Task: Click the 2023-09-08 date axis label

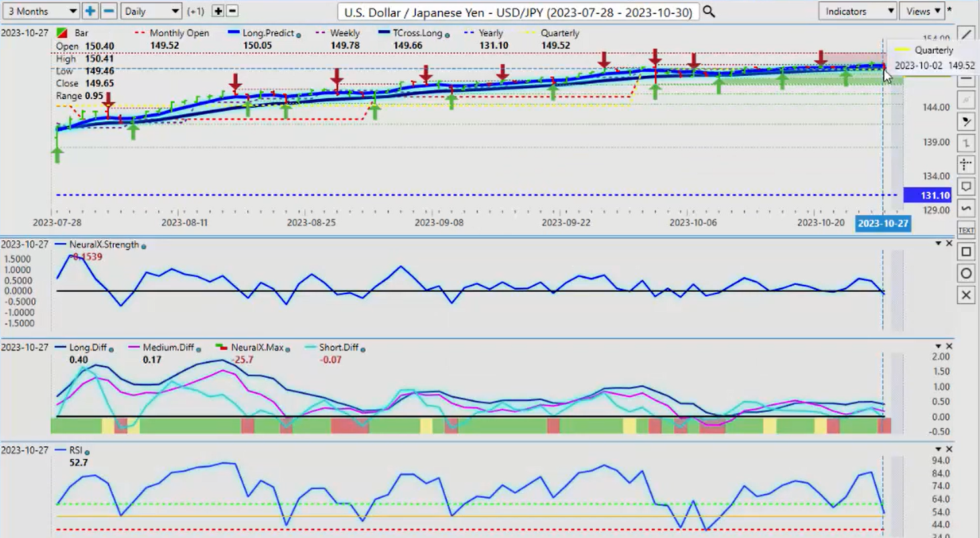Action: (x=437, y=222)
